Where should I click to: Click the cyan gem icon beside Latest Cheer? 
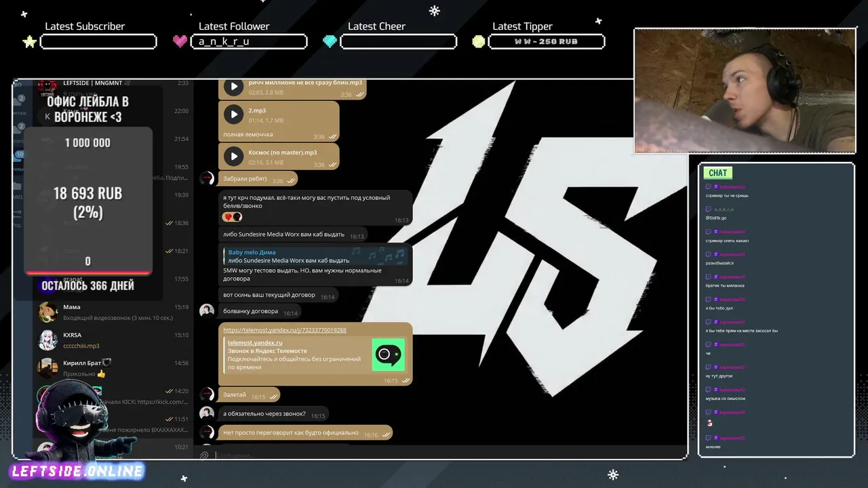click(x=330, y=41)
